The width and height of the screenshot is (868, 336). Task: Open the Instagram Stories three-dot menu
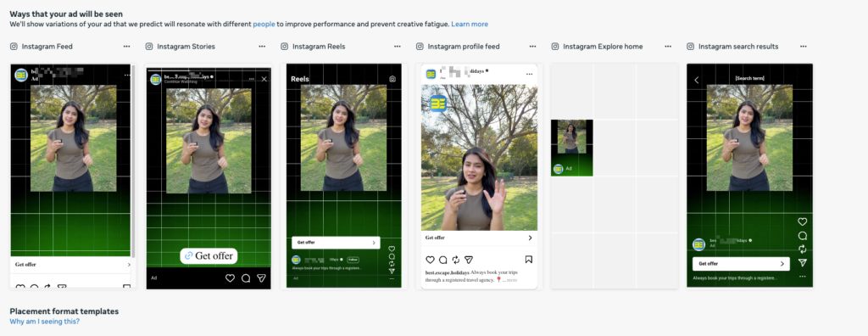click(x=262, y=47)
